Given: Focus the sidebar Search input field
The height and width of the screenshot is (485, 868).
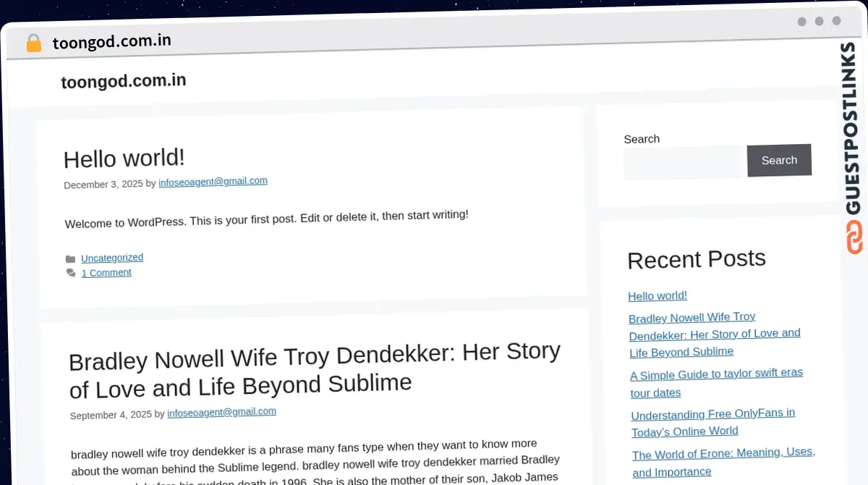Looking at the screenshot, I should (685, 162).
